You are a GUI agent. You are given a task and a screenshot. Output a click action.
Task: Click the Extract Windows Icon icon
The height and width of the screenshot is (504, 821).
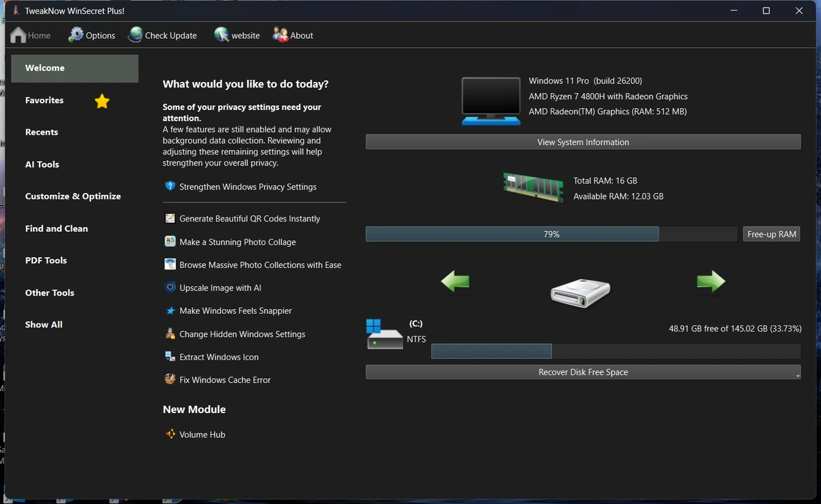pyautogui.click(x=170, y=356)
